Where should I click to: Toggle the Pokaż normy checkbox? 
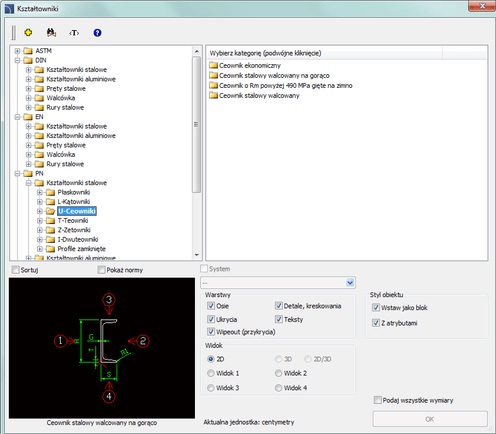point(101,270)
